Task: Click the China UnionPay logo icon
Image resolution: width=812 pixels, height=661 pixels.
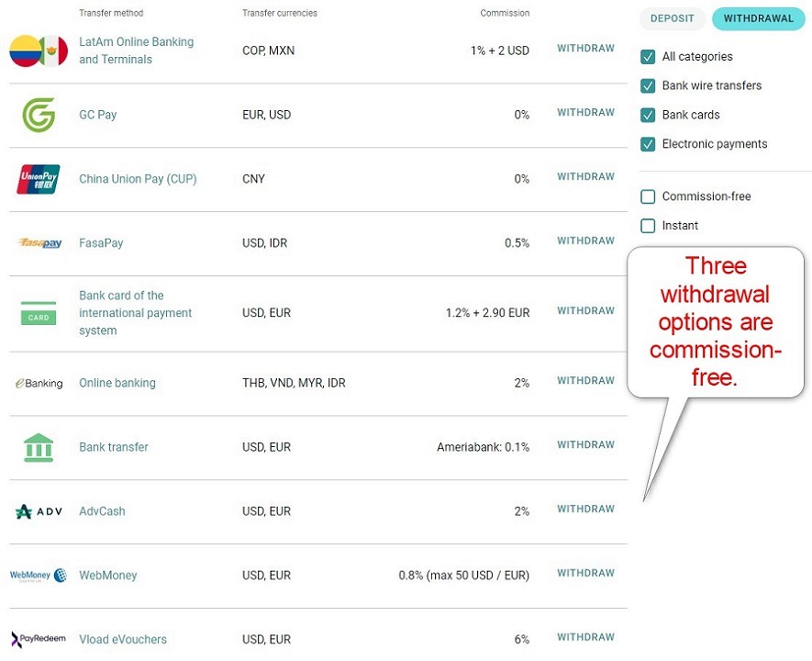Action: tap(39, 179)
